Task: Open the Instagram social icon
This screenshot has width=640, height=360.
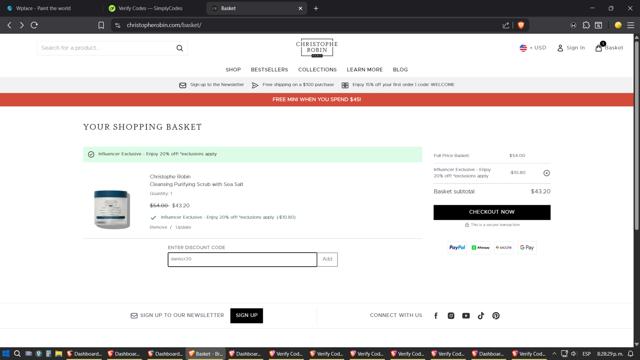Action: coord(451,316)
